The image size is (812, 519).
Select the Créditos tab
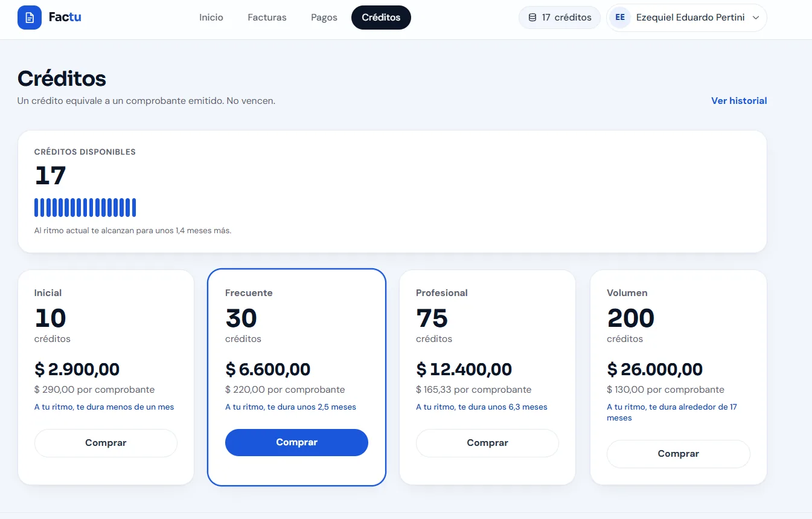[381, 18]
